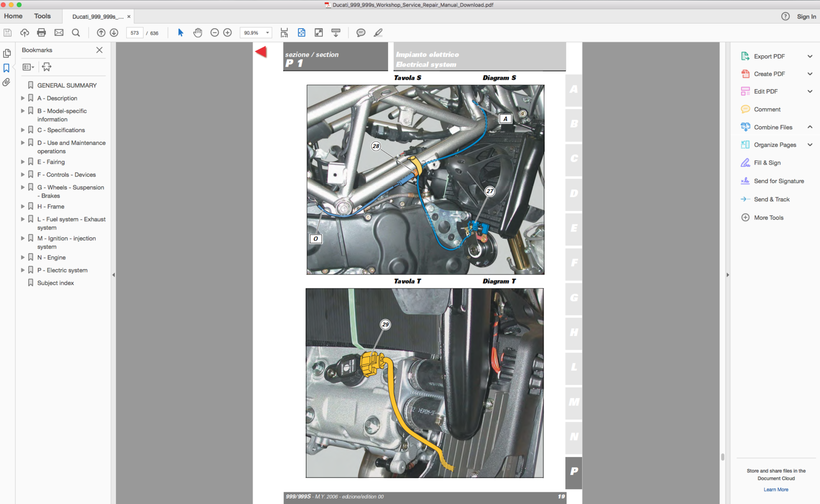Close the Bookmarks panel
The height and width of the screenshot is (504, 820).
pos(99,50)
